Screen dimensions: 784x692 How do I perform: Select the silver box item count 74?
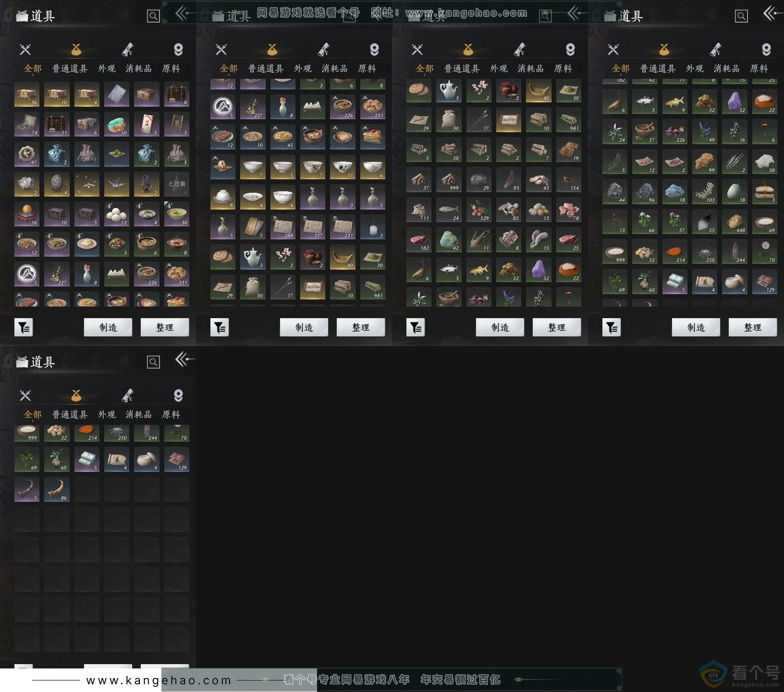pyautogui.click(x=27, y=124)
